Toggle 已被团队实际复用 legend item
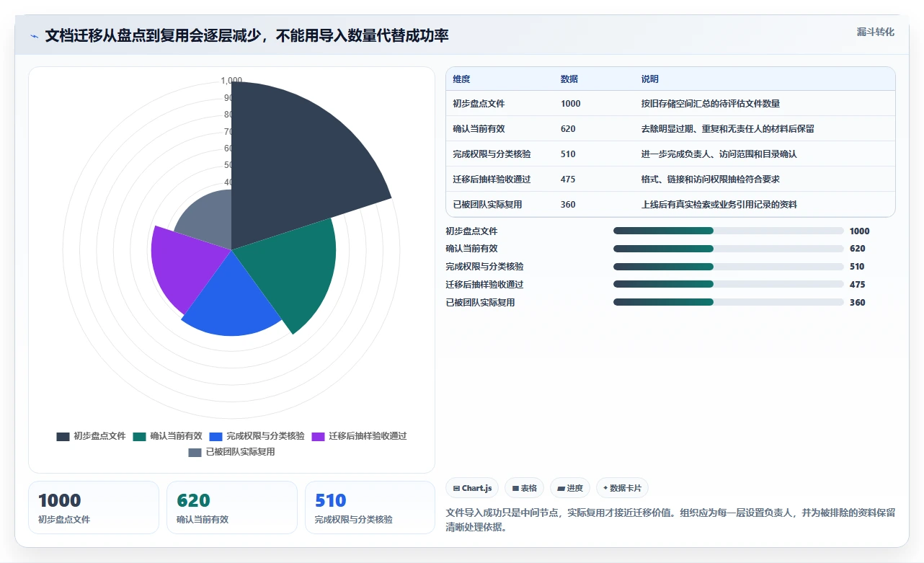This screenshot has height=563, width=924. [x=231, y=452]
